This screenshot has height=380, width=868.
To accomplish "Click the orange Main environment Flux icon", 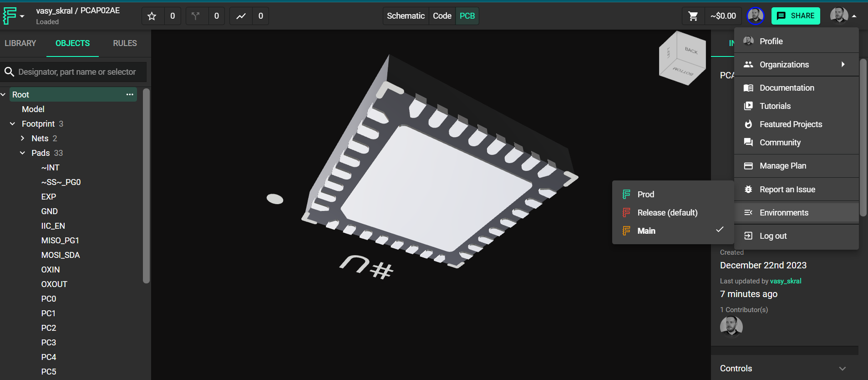I will click(626, 231).
